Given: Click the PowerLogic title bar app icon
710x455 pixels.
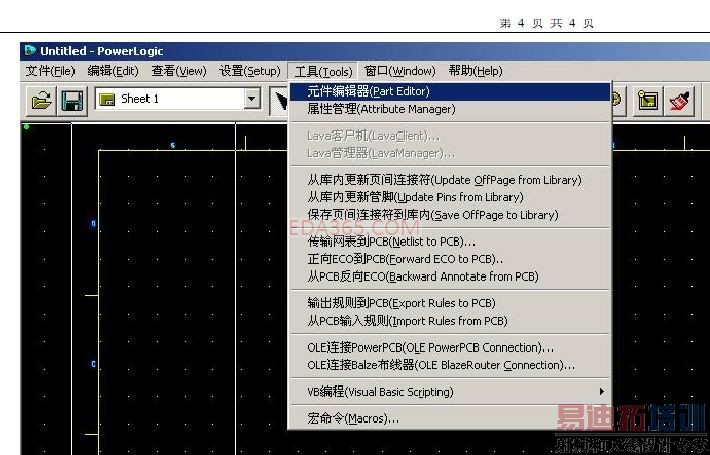Looking at the screenshot, I should tap(30, 50).
